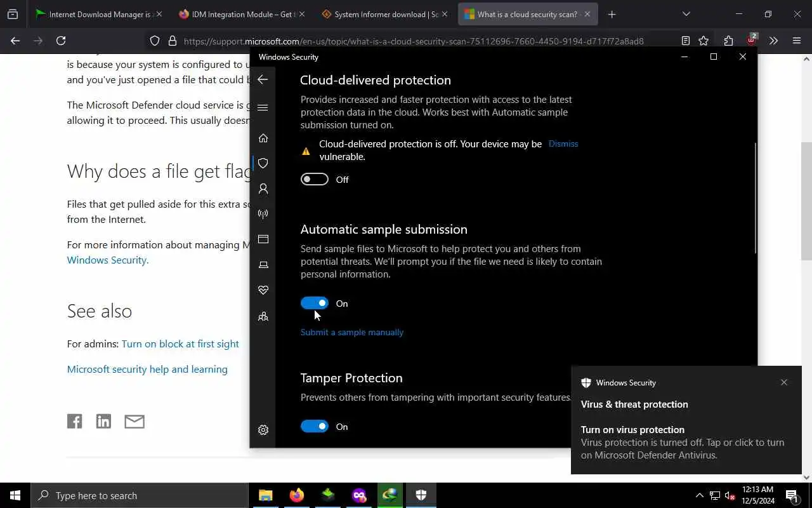Open Firefox View icon

13,14
